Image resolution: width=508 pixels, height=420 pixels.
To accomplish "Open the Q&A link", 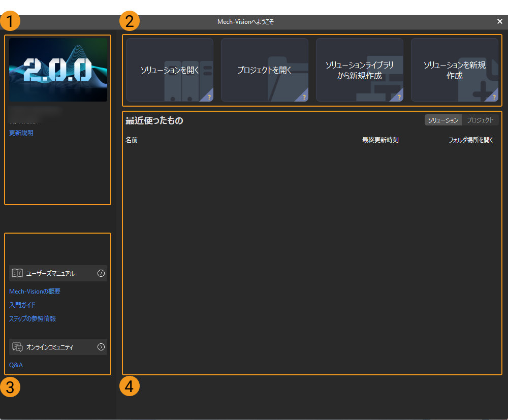I will 16,365.
